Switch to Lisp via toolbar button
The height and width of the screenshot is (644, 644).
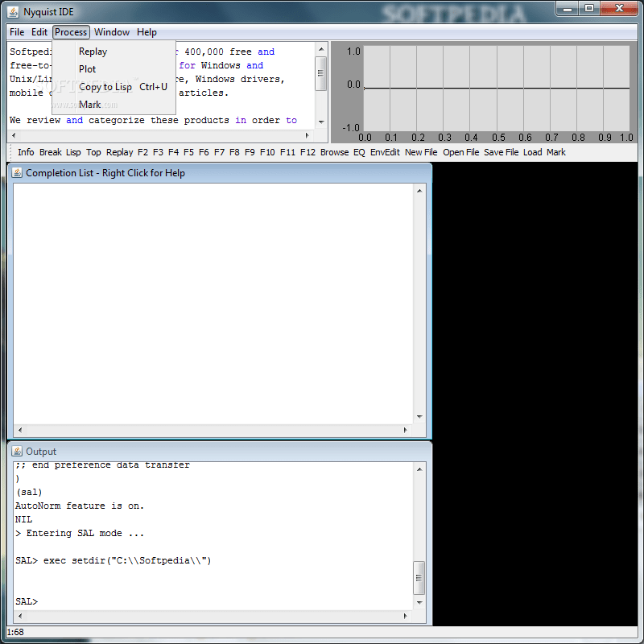click(x=73, y=152)
